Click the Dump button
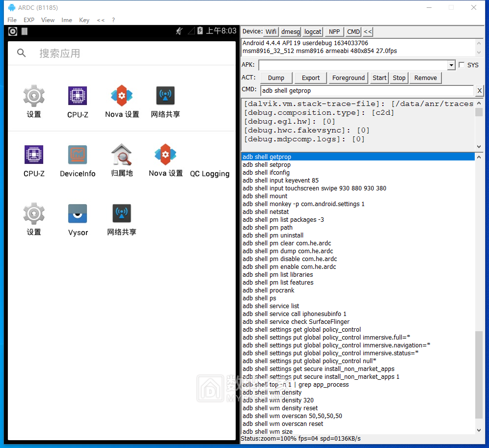The height and width of the screenshot is (448, 489). tap(276, 78)
